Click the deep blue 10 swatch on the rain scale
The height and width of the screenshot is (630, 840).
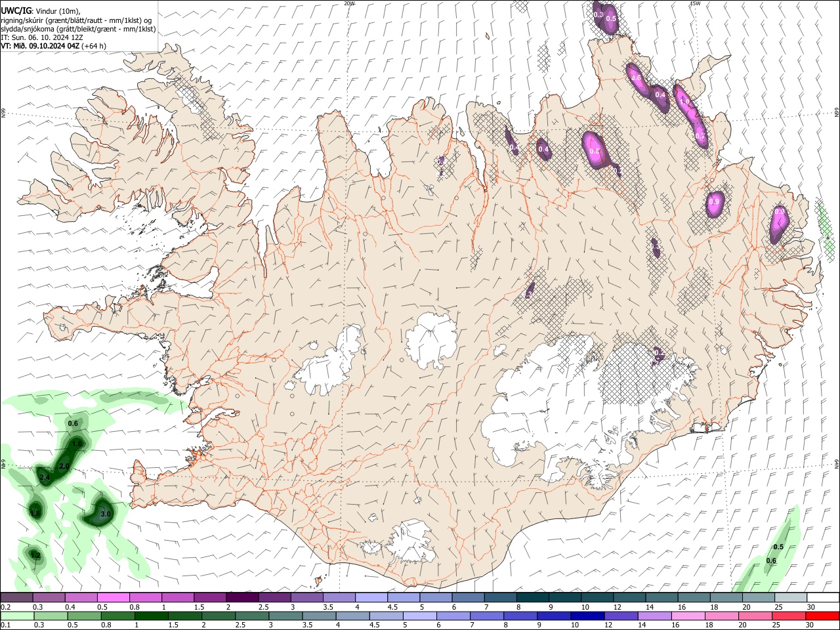point(587,616)
